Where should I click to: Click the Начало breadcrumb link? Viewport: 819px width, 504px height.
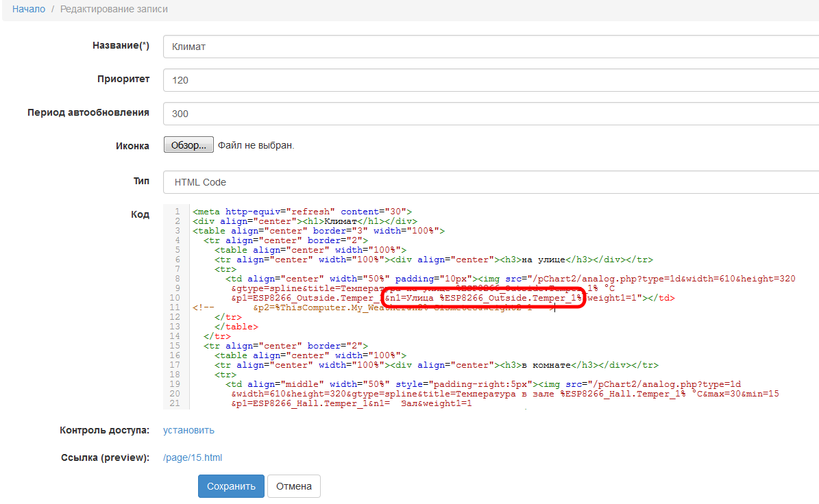tap(29, 10)
